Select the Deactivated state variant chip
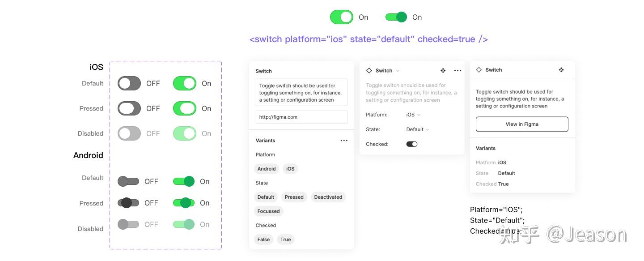Image resolution: width=644 pixels, height=261 pixels. [x=328, y=197]
